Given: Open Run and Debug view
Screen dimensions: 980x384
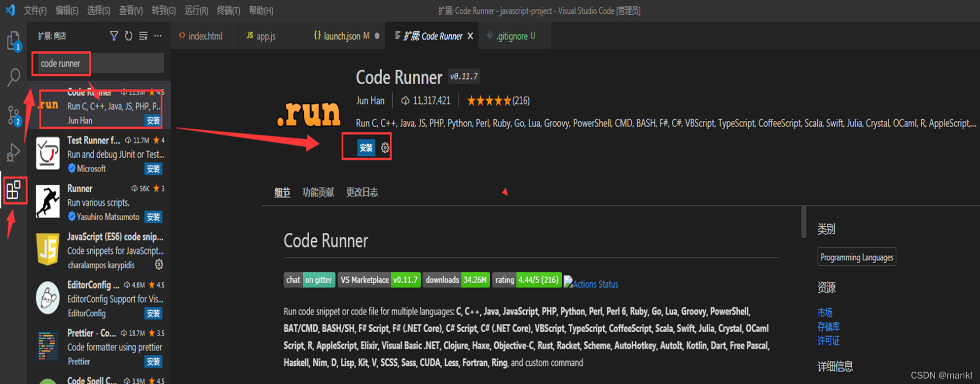Looking at the screenshot, I should click(14, 152).
